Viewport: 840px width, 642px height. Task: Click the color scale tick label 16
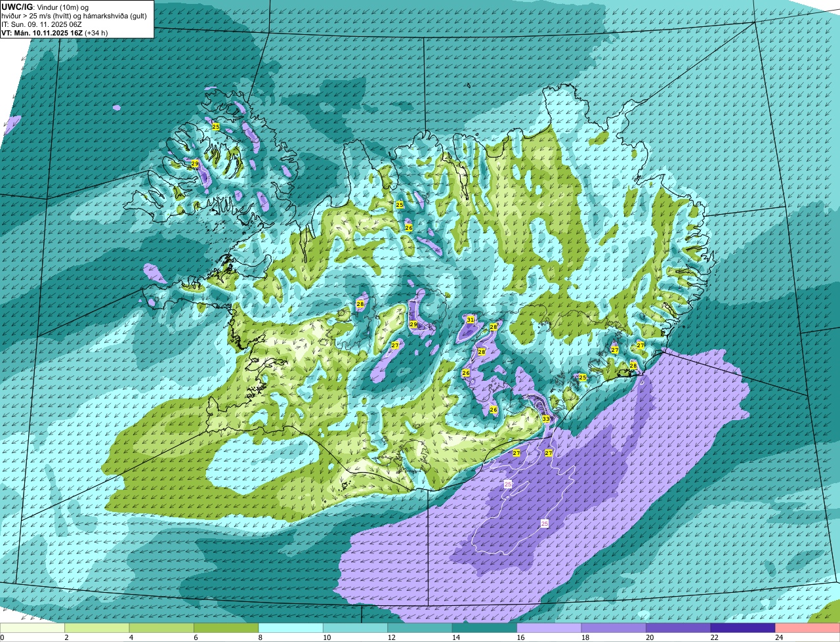(x=520, y=637)
